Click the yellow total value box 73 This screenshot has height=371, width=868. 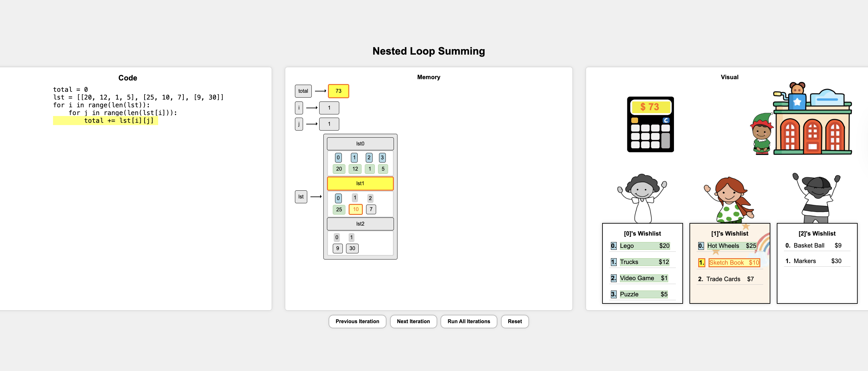(x=338, y=91)
